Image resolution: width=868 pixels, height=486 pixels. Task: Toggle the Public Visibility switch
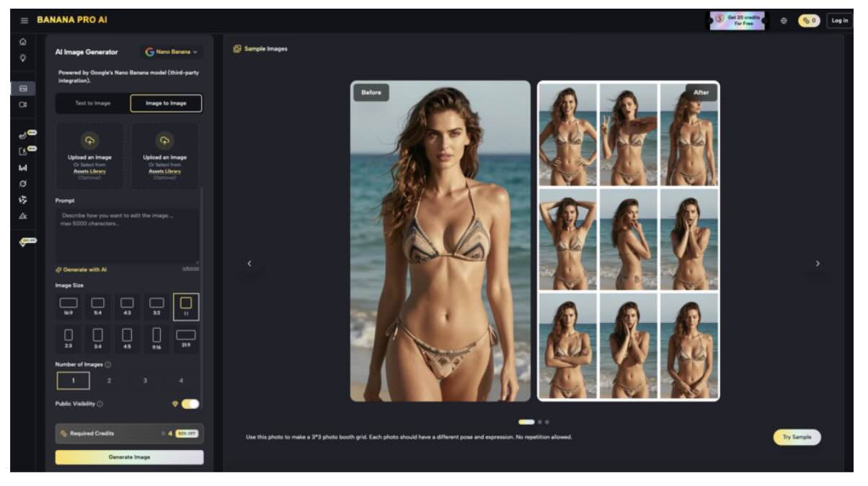click(x=190, y=404)
